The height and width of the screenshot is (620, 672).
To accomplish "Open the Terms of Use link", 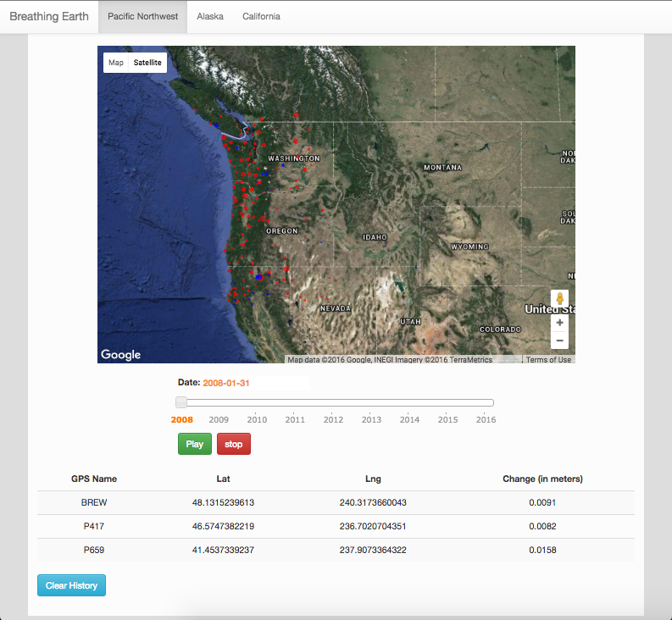I will tap(548, 359).
